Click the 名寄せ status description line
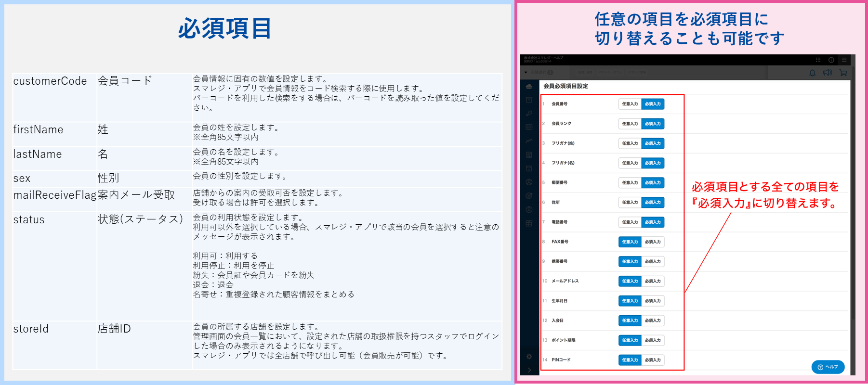The height and width of the screenshot is (385, 868). point(274,294)
